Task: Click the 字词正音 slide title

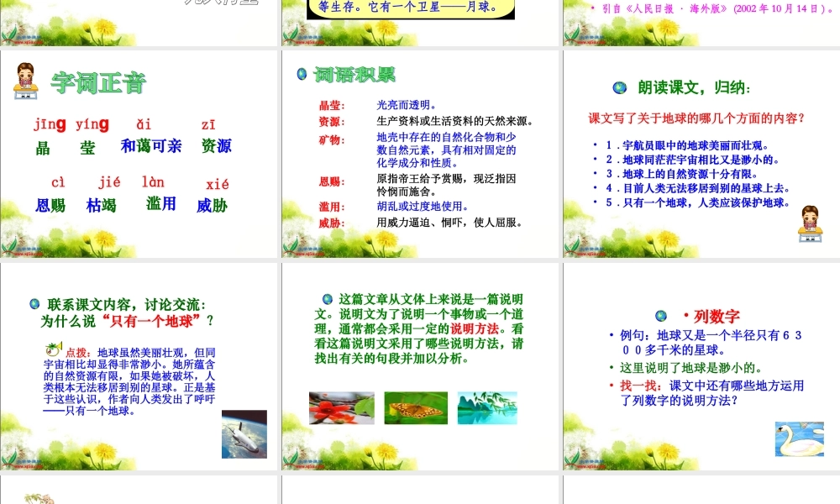Action: (x=98, y=83)
